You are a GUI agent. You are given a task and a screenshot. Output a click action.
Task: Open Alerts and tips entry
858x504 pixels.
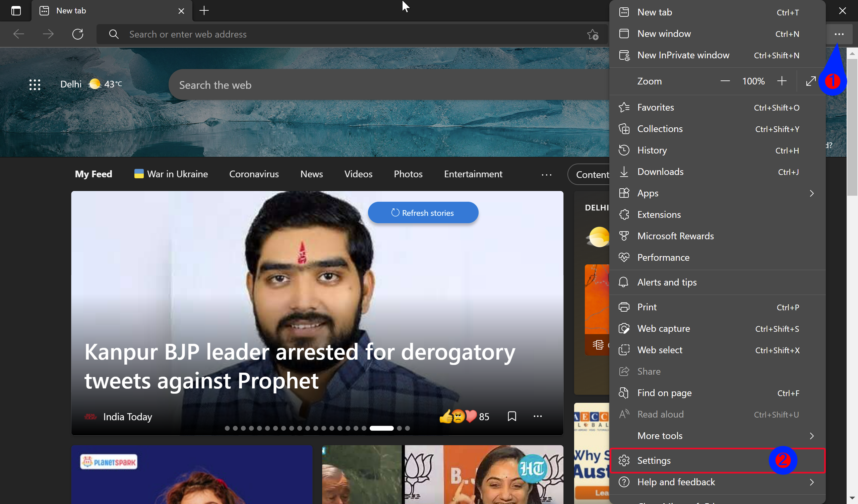pyautogui.click(x=717, y=282)
